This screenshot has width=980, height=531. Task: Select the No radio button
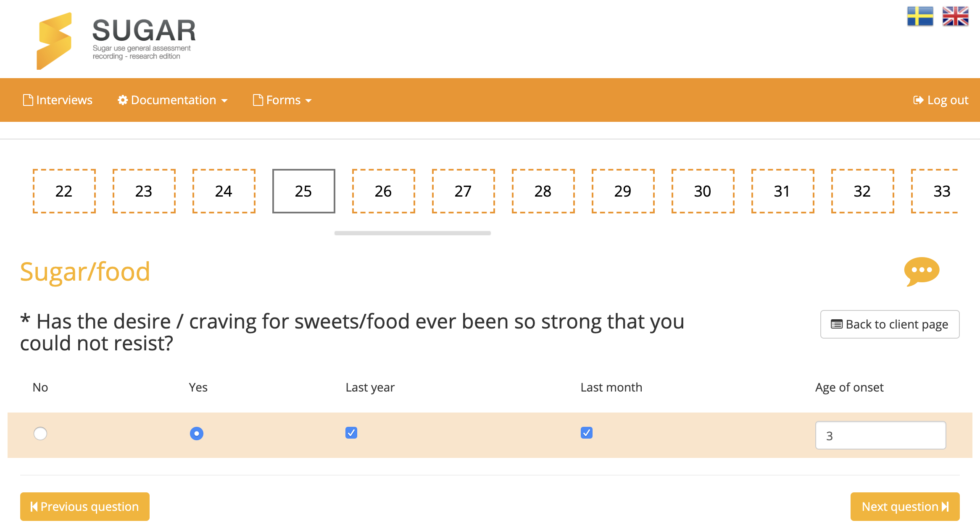pyautogui.click(x=40, y=433)
